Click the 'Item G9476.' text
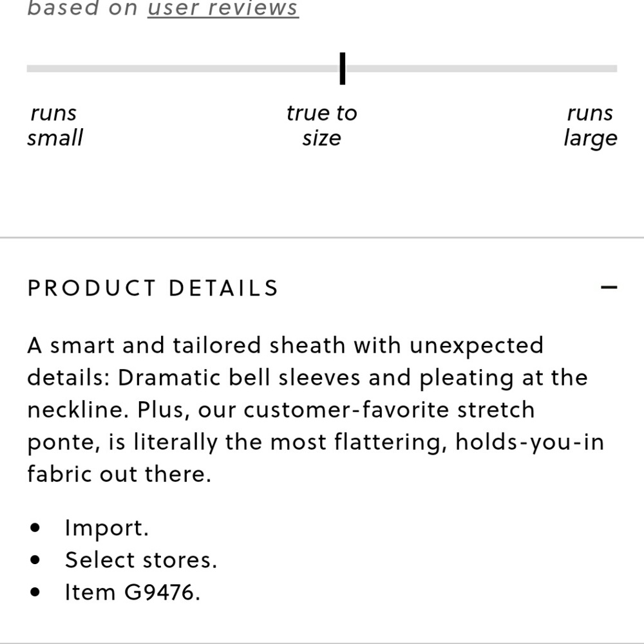Viewport: 644px width, 644px height. click(x=133, y=592)
